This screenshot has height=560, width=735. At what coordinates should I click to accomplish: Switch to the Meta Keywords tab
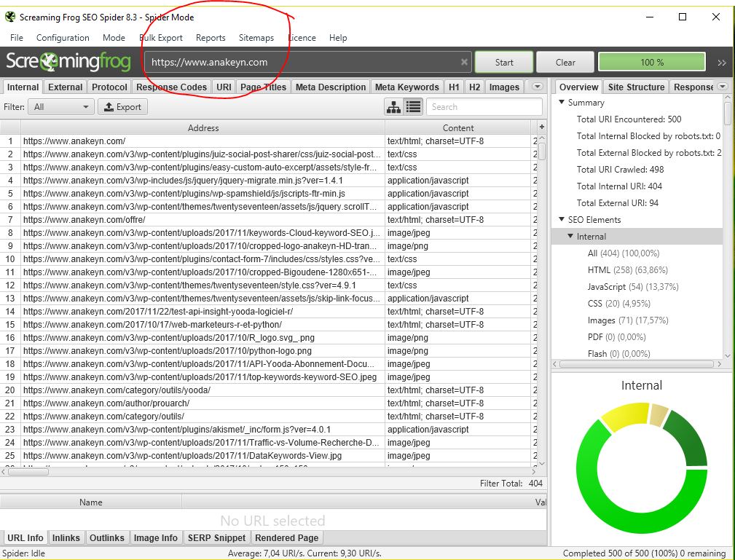point(407,87)
